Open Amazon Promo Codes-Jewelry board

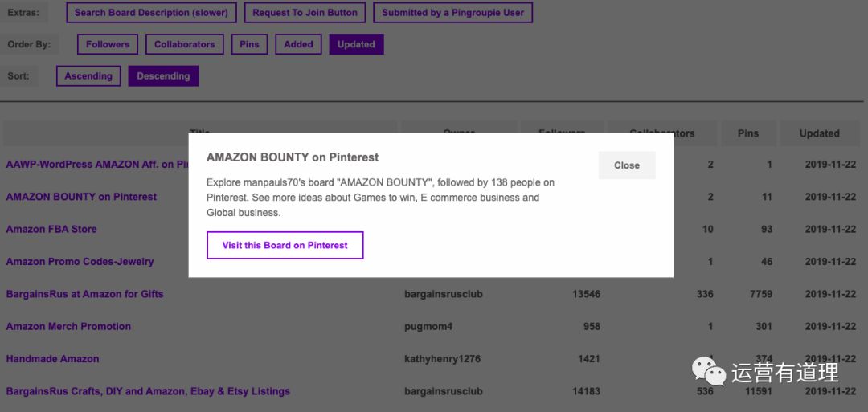[80, 262]
